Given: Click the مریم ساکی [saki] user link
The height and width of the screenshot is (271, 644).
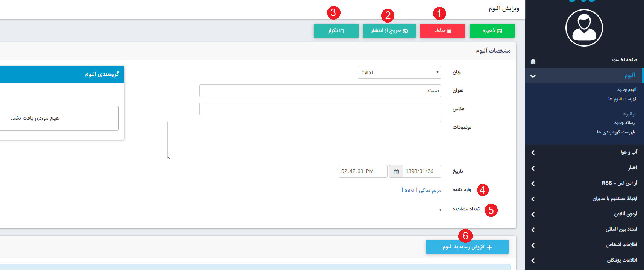Looking at the screenshot, I should (421, 190).
